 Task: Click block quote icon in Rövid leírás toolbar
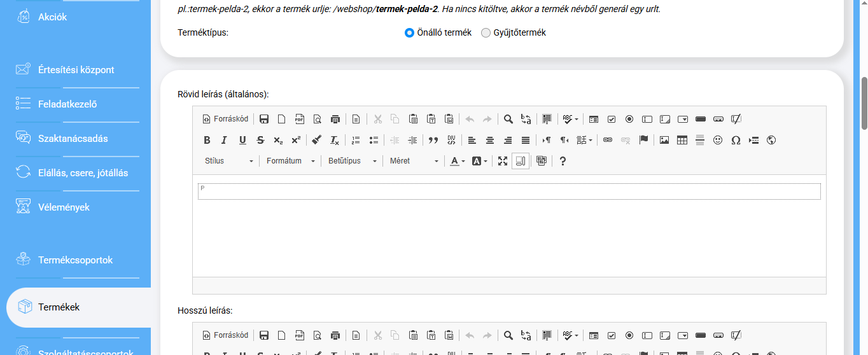pyautogui.click(x=433, y=140)
